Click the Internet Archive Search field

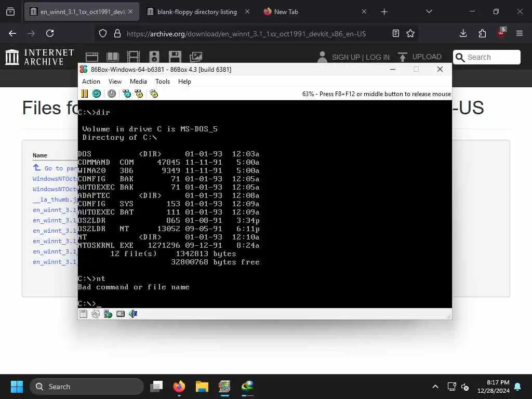coord(486,57)
